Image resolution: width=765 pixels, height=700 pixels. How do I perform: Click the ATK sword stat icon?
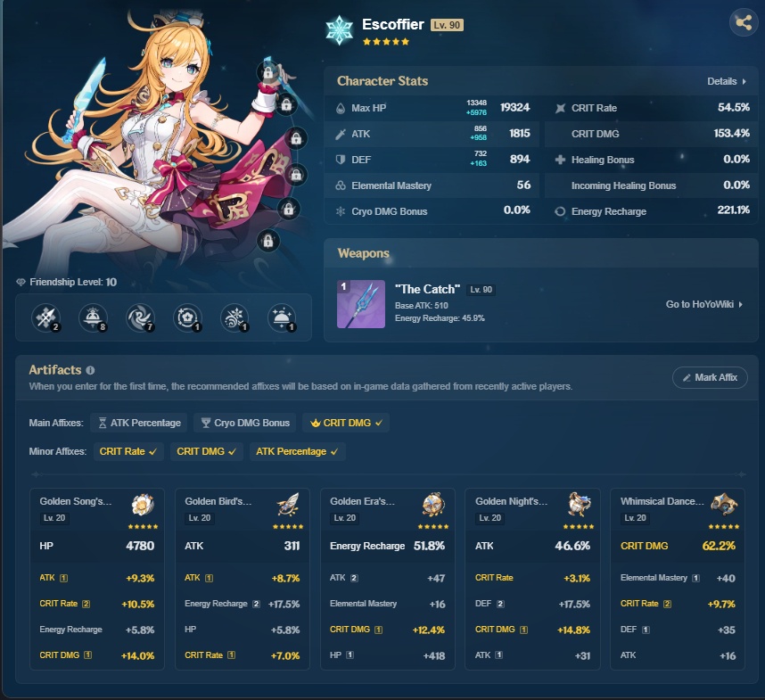click(x=341, y=134)
